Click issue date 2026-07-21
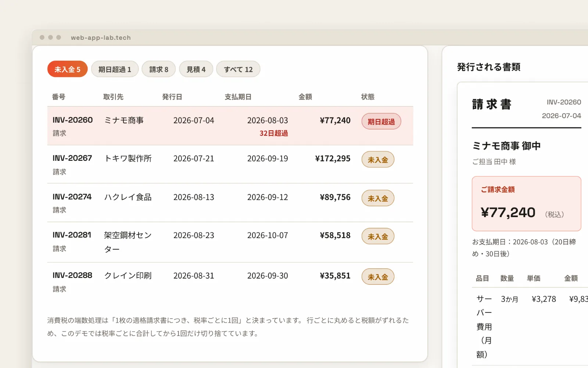588x368 pixels. [194, 159]
